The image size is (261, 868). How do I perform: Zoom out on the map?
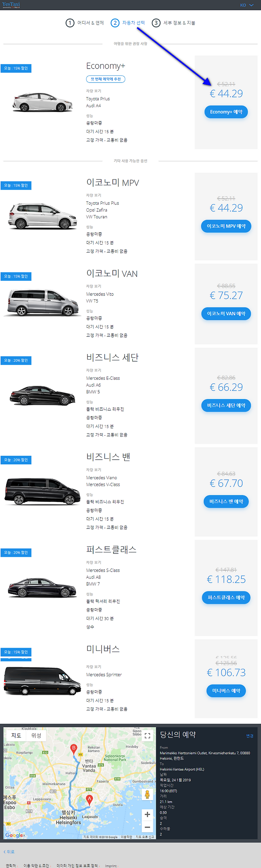(x=147, y=827)
